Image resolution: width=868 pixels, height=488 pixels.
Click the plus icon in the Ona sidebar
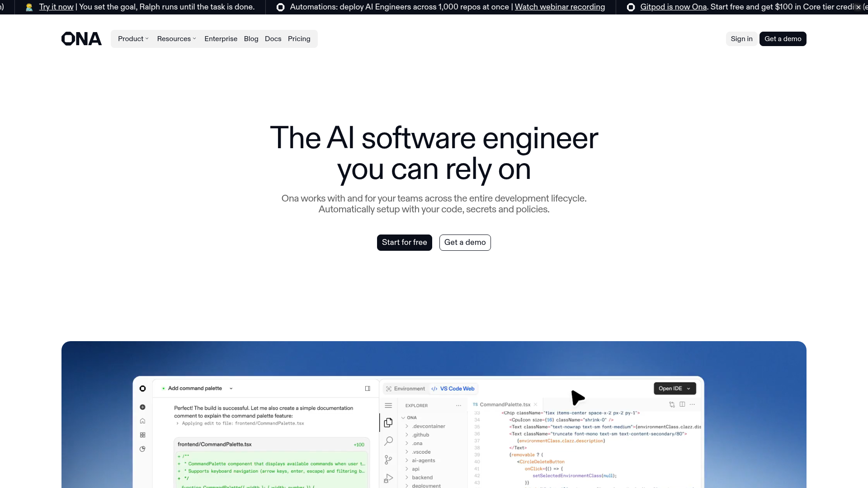coord(142,407)
